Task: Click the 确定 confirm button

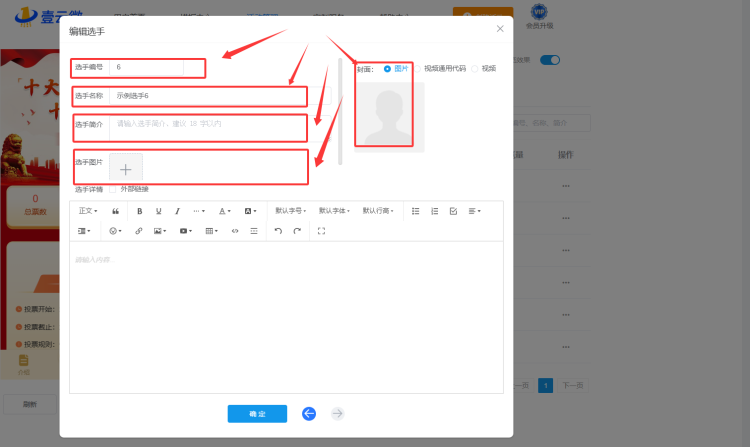Action: pyautogui.click(x=257, y=413)
